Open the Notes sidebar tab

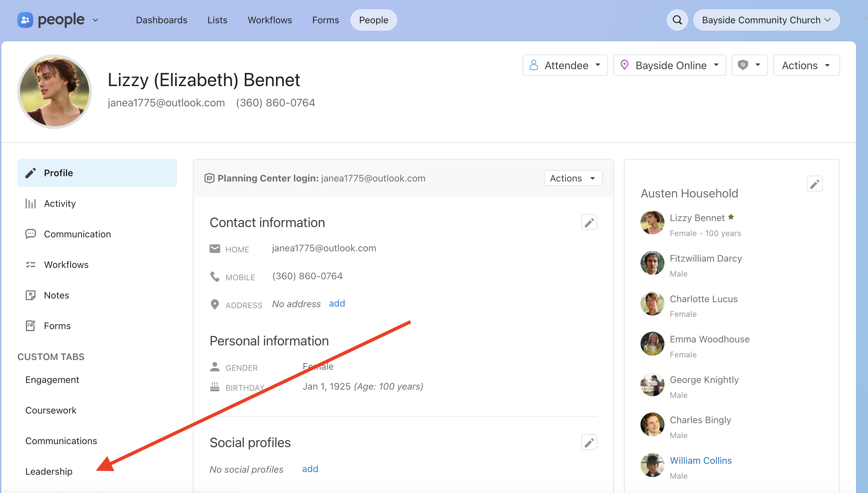[57, 295]
